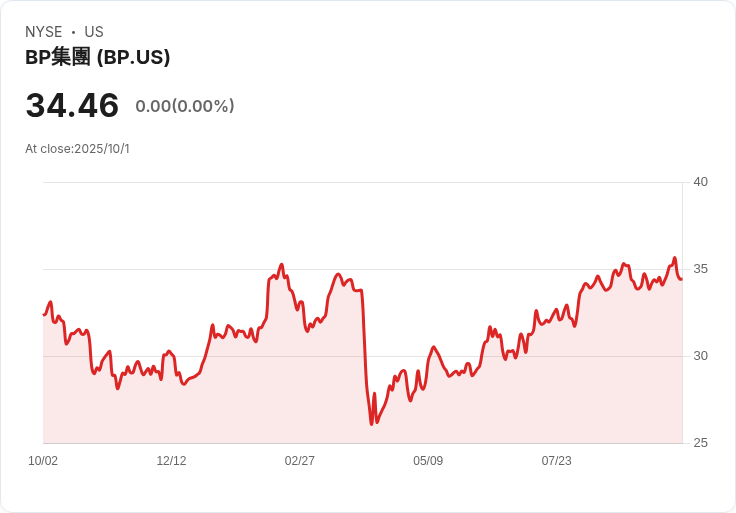Select the 34.46 closing price
The width and height of the screenshot is (736, 513).
point(72,105)
